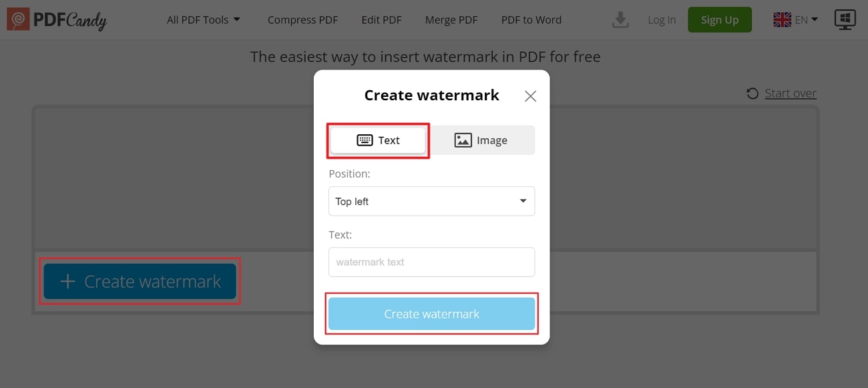Select PDF to Word from the menu

[x=531, y=19]
